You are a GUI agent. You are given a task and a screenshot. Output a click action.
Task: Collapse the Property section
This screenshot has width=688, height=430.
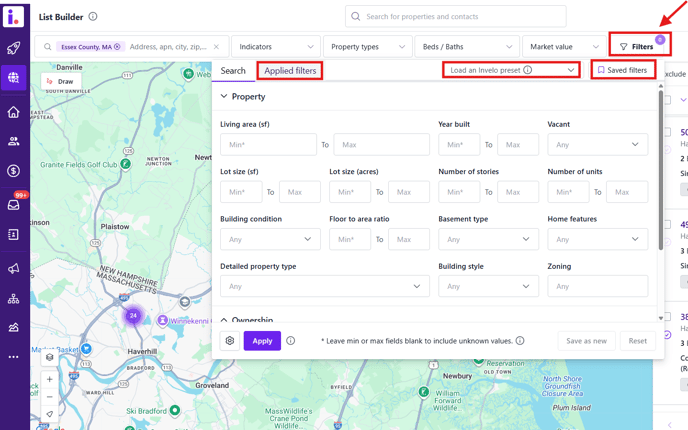224,97
